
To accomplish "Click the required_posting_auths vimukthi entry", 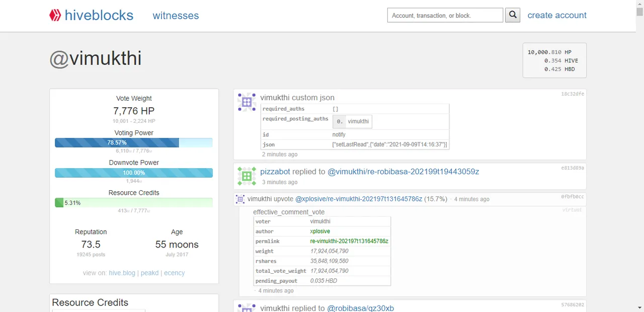I will [x=352, y=121].
